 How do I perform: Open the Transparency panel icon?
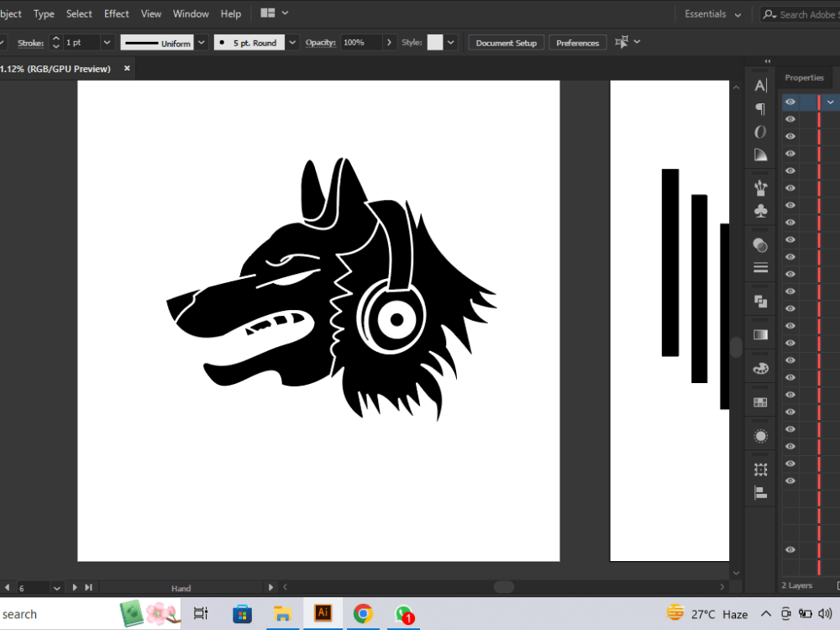pyautogui.click(x=759, y=244)
